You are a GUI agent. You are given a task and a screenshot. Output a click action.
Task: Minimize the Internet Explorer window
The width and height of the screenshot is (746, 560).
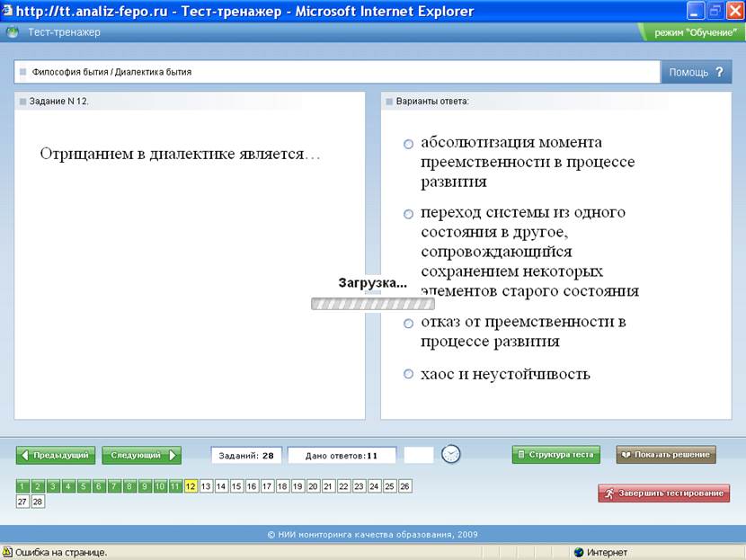pos(695,11)
